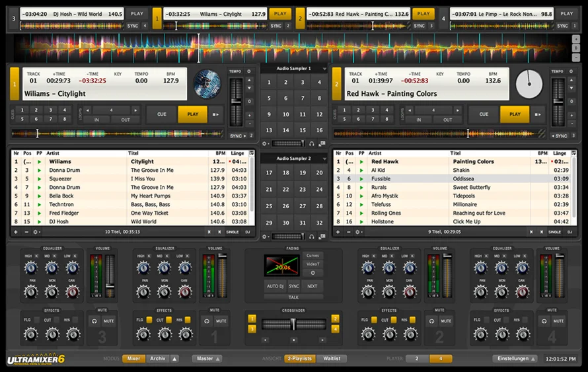Mute mixer channel 2

(x=446, y=321)
